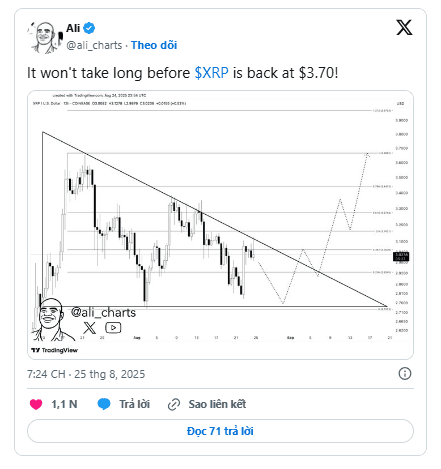
Task: Click the YouTube icon in chart watermark
Action: pyautogui.click(x=113, y=328)
